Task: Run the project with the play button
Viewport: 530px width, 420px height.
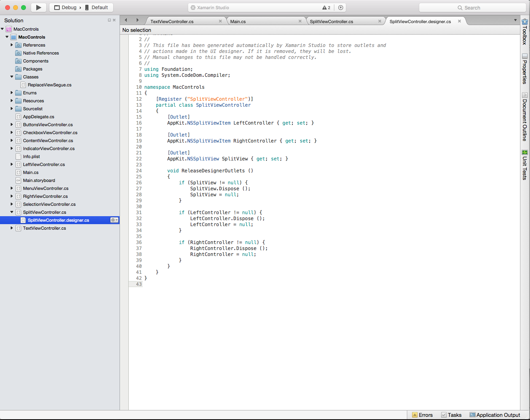Action: (38, 7)
